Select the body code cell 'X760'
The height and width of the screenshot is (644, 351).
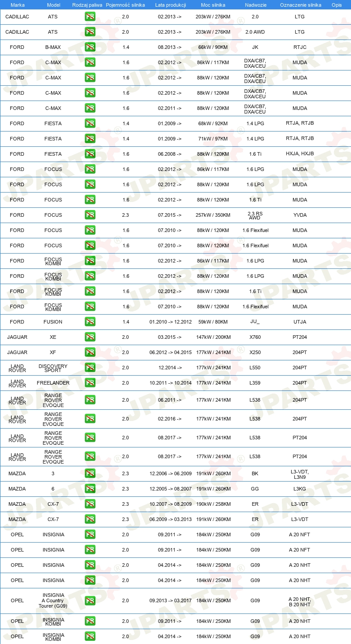tap(255, 337)
